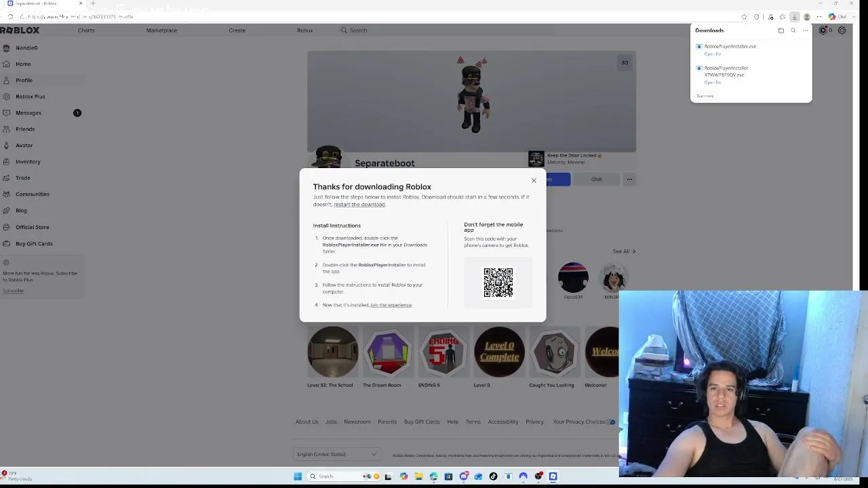The width and height of the screenshot is (868, 488).
Task: Click the Chat button on the profile
Action: [597, 180]
